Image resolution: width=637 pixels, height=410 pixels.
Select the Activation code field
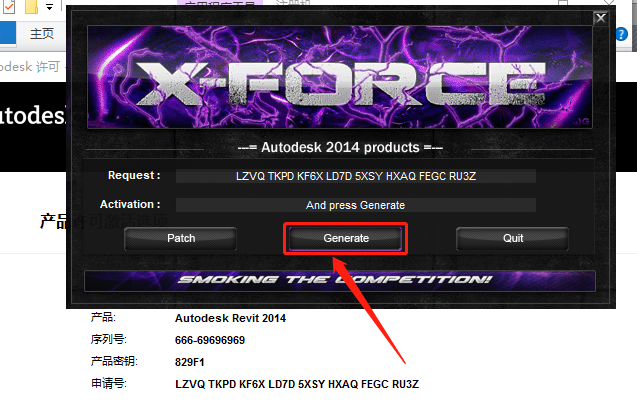[356, 205]
